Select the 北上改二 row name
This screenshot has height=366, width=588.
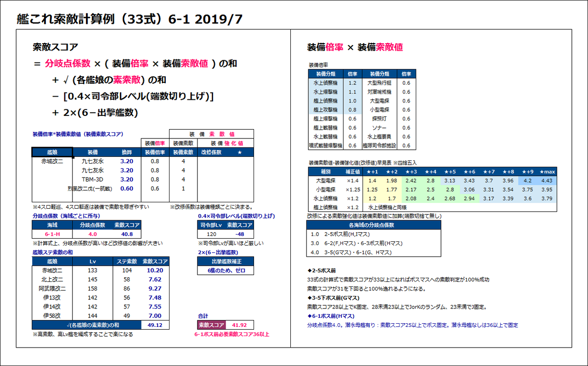tap(52, 279)
